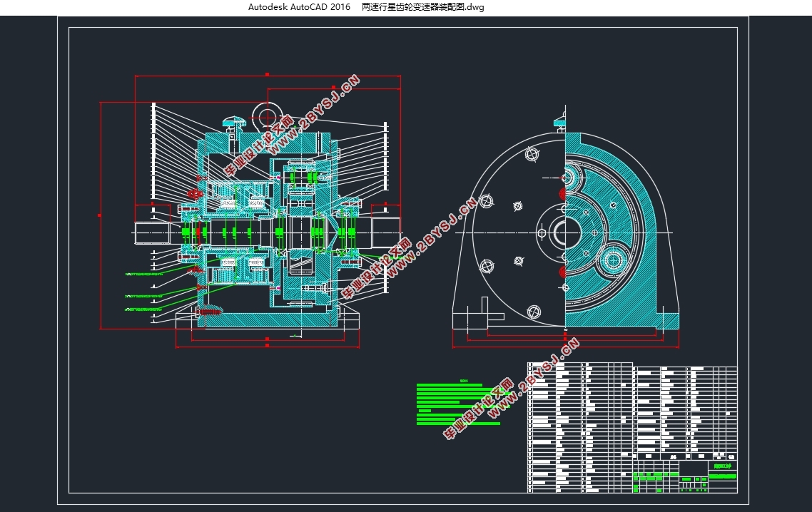The image size is (812, 512).
Task: Click the red overall height dimension line at left
Action: point(100,215)
